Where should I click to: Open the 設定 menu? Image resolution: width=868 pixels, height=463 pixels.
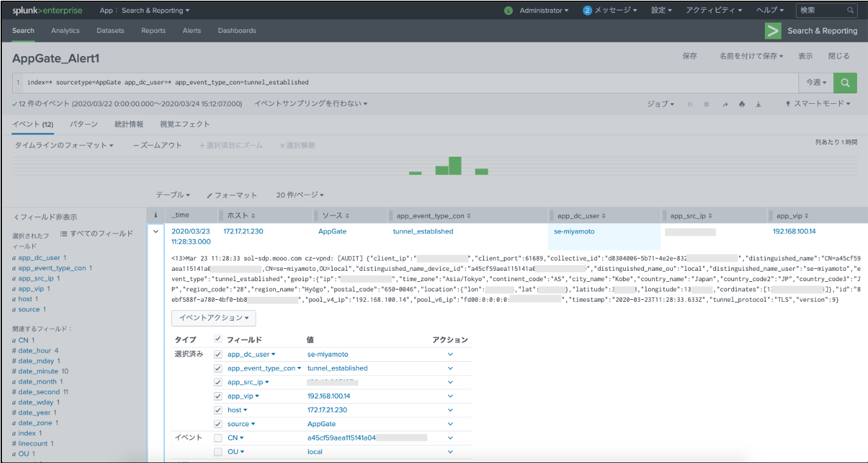661,11
